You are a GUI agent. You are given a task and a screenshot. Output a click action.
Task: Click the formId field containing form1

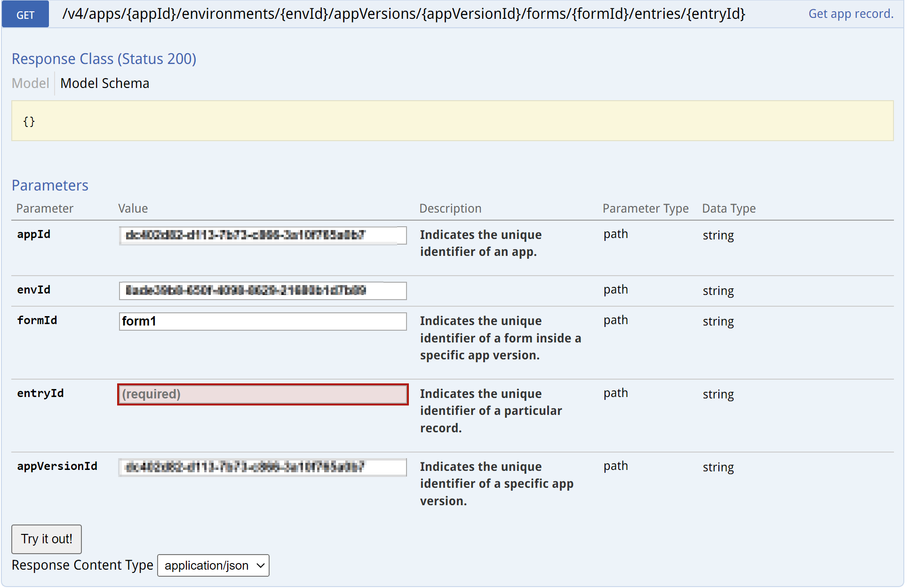tap(263, 321)
